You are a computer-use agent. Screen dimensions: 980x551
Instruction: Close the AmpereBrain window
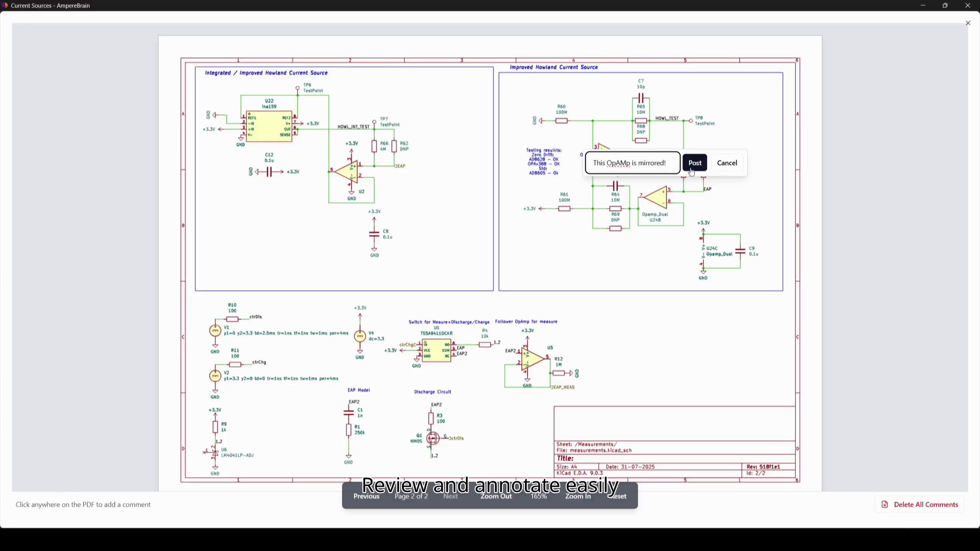click(x=967, y=5)
